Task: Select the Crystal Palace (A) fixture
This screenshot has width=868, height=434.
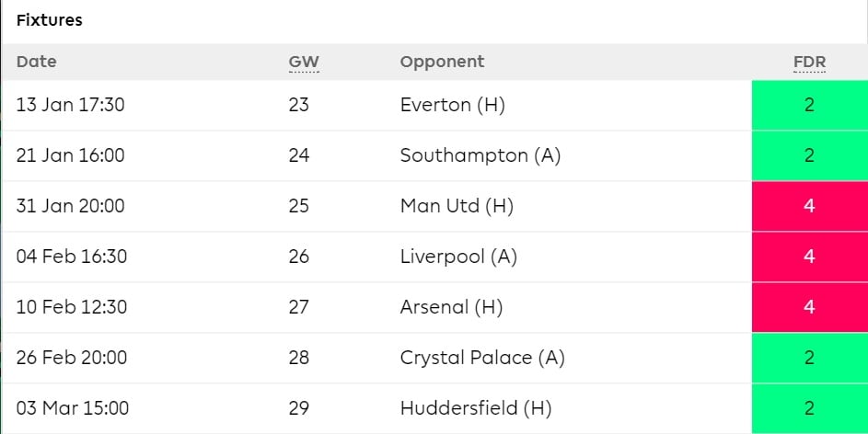Action: (x=482, y=358)
